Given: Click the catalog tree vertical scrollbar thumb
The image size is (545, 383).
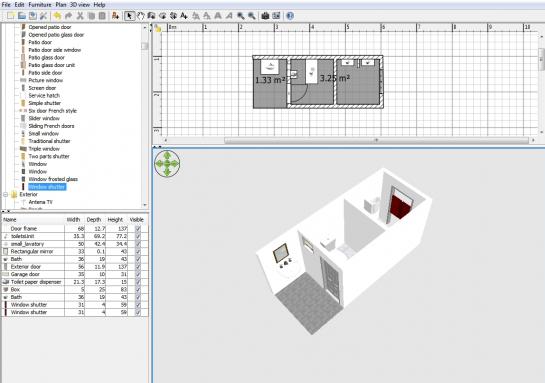Looking at the screenshot, I should pos(145,46).
